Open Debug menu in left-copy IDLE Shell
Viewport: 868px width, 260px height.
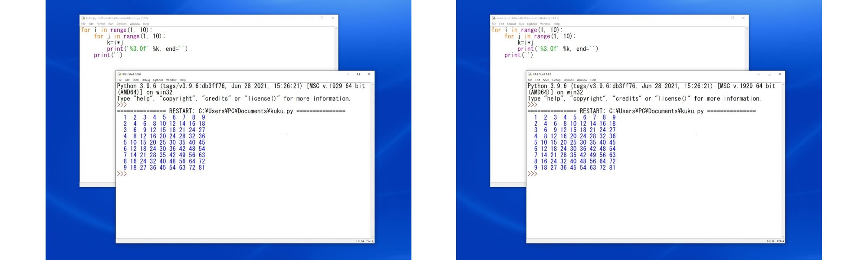tap(146, 80)
